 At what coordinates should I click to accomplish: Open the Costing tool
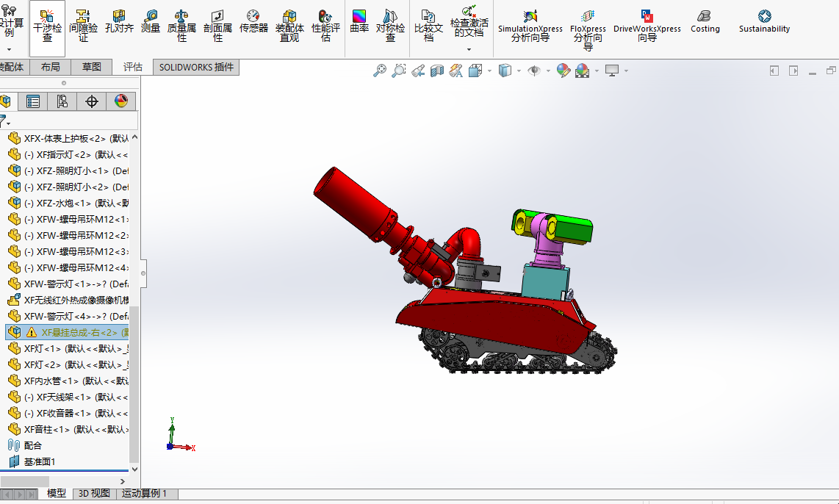click(705, 23)
